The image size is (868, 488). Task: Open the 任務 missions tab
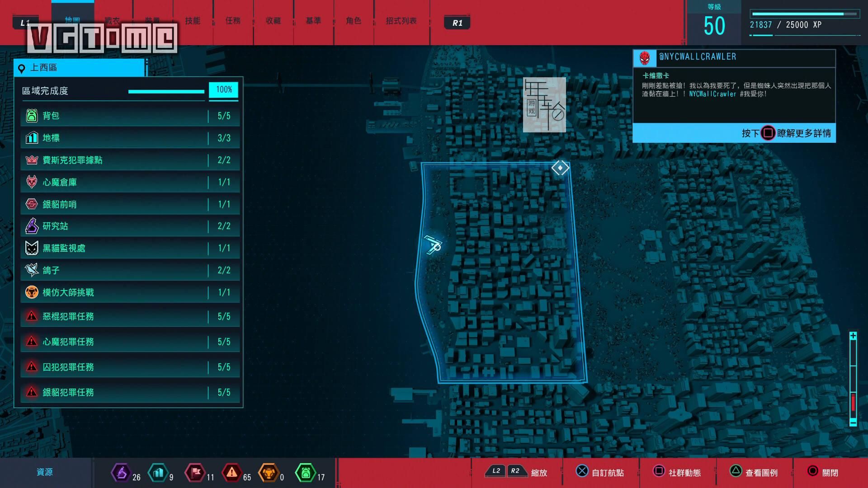tap(233, 21)
